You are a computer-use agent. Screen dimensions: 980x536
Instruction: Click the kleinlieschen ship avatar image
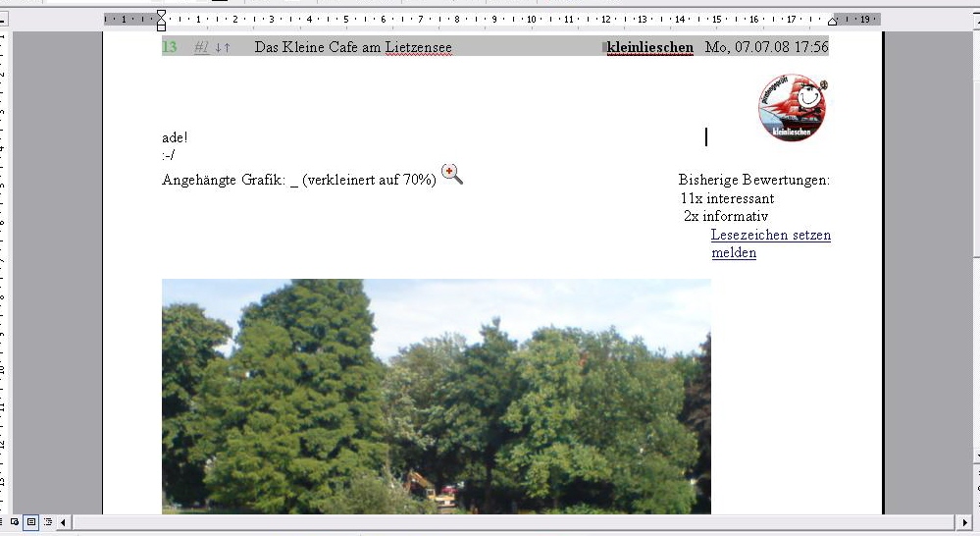792,108
